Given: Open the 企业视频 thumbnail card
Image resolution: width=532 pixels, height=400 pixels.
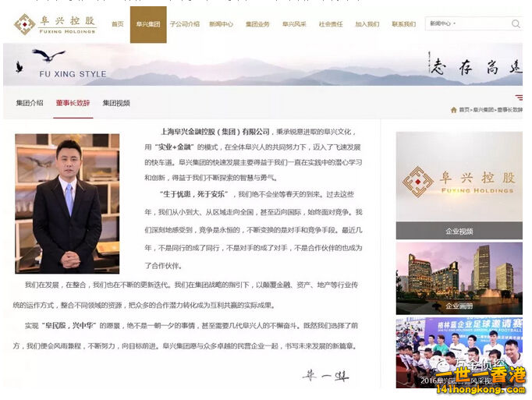Looking at the screenshot, I should [459, 186].
